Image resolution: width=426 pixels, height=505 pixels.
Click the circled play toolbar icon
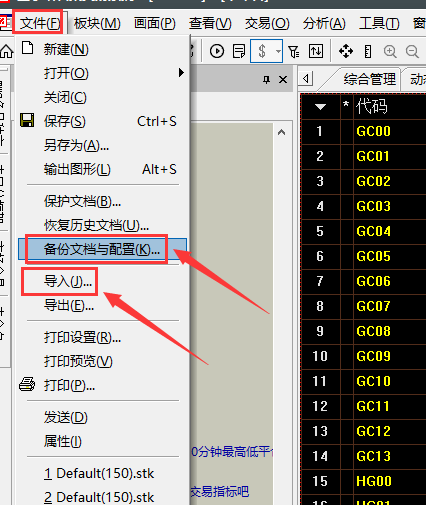[217, 51]
